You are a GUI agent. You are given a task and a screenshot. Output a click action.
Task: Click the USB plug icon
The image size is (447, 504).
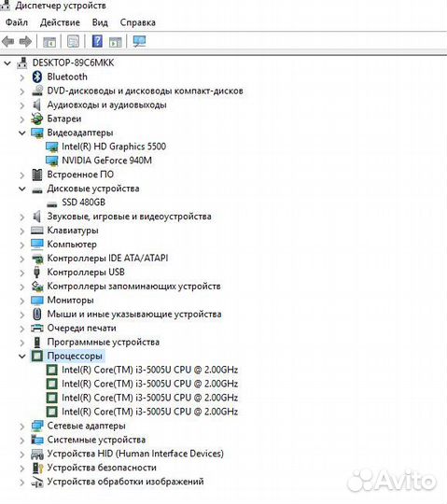(37, 273)
